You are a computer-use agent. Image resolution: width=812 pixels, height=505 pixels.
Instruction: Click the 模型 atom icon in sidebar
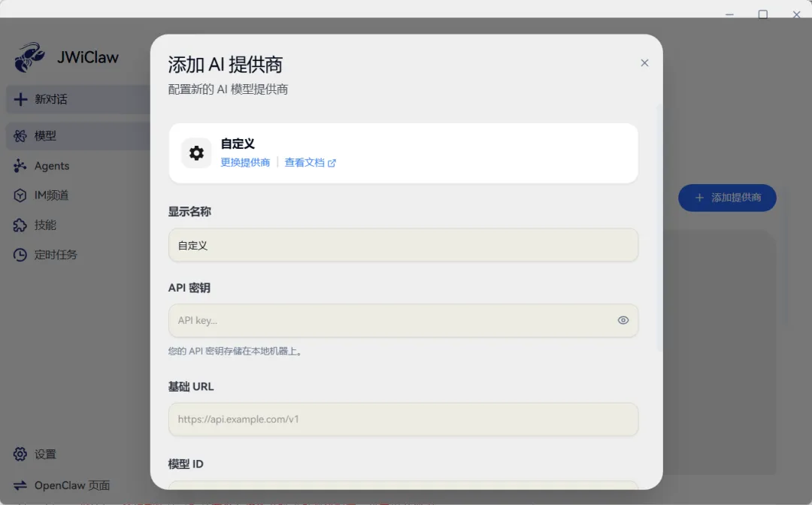pyautogui.click(x=20, y=136)
